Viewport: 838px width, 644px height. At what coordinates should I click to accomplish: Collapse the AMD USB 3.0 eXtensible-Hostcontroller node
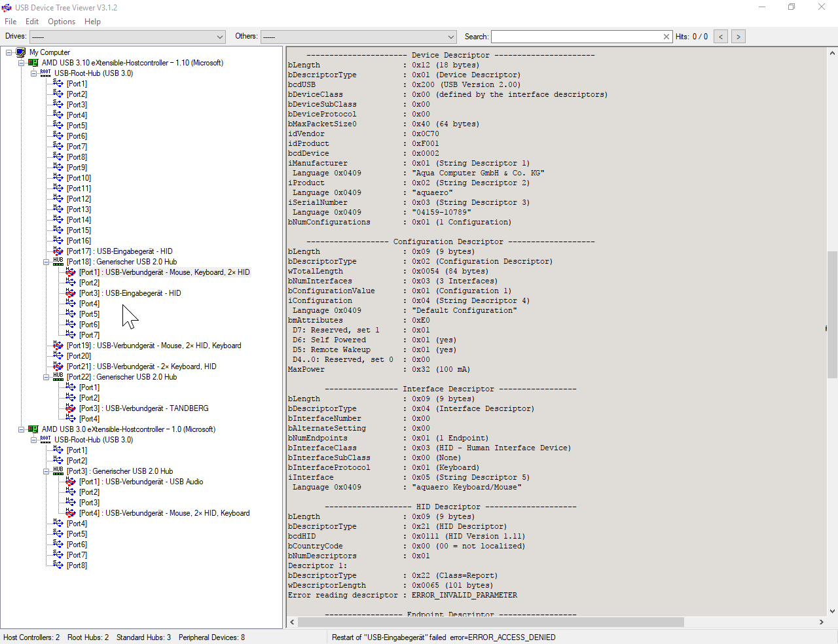(22, 429)
